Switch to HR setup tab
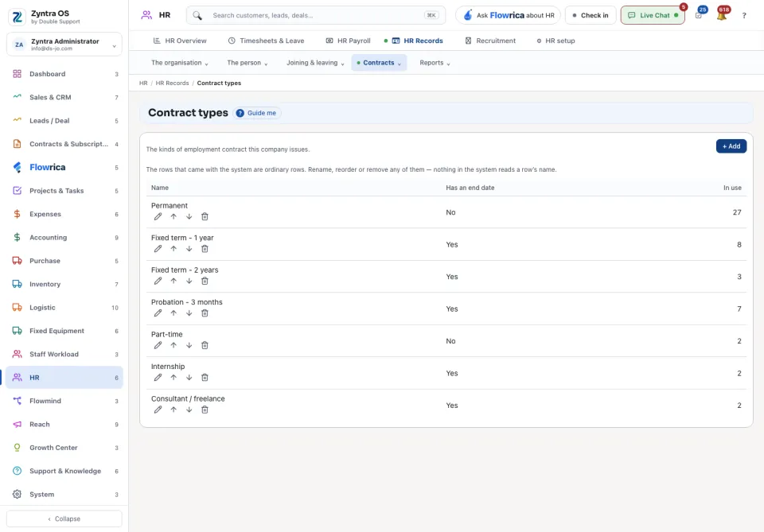Image resolution: width=764 pixels, height=532 pixels. [555, 41]
